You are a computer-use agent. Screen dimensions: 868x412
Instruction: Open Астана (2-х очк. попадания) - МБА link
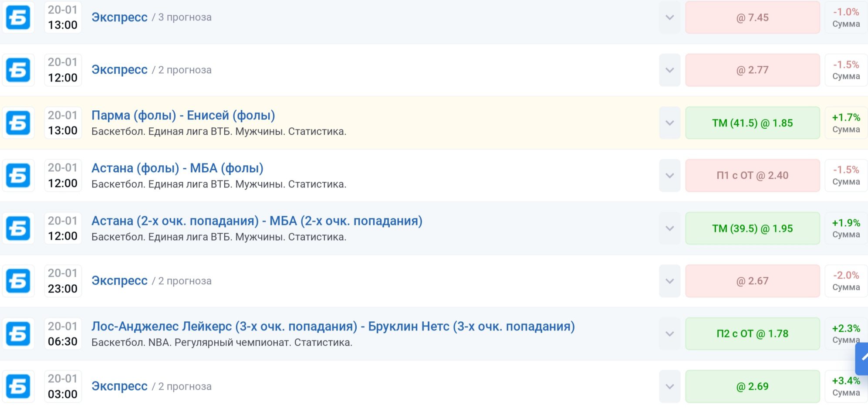257,221
